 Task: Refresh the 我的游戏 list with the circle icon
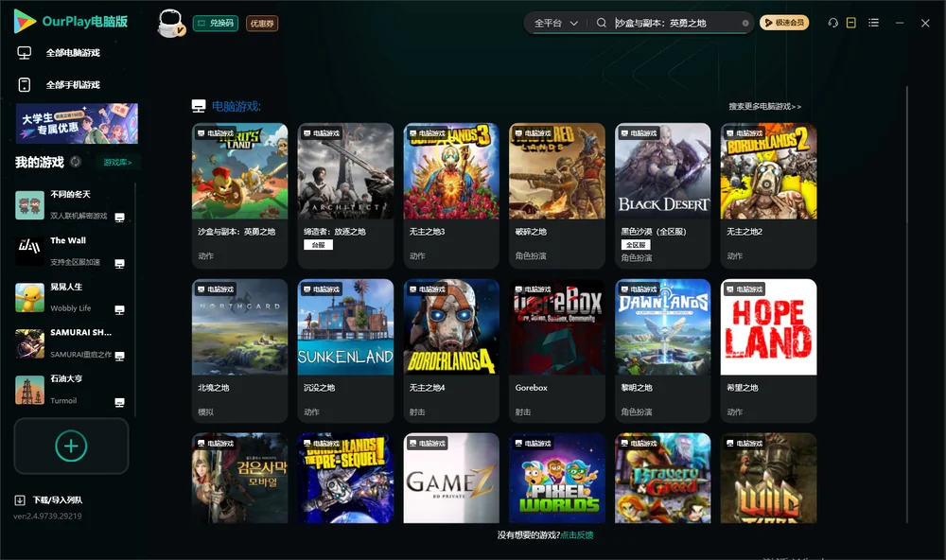pyautogui.click(x=76, y=162)
